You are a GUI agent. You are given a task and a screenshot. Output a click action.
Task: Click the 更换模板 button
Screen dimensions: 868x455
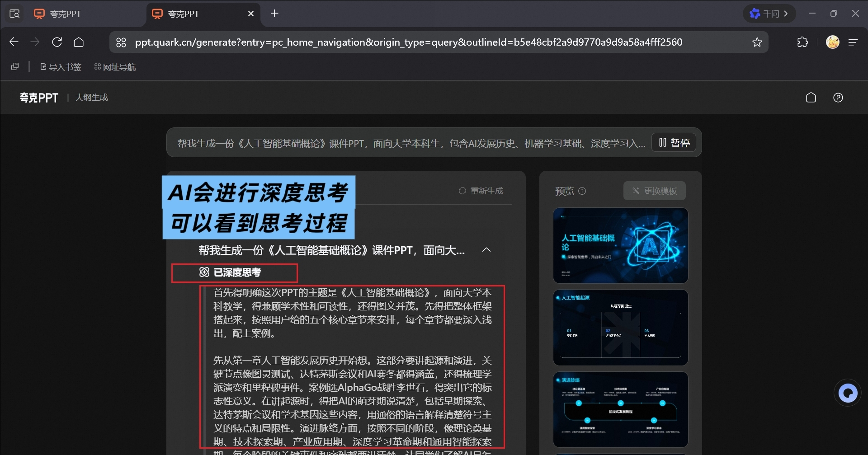655,191
